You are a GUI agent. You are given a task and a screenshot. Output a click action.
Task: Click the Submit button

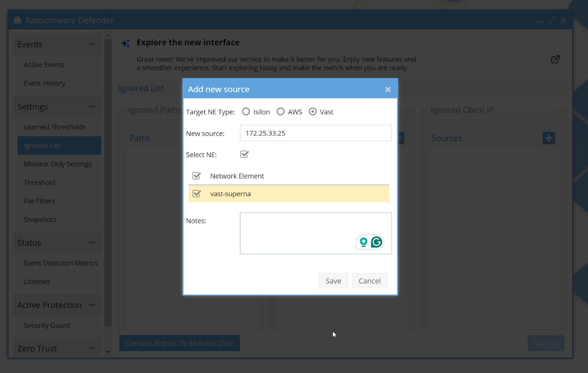coord(546,343)
